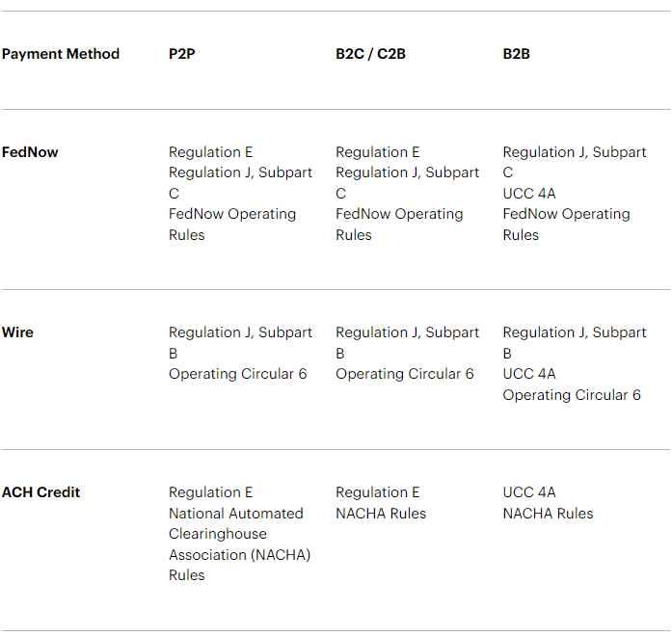This screenshot has height=636, width=672.
Task: Click the "FedNow" row label
Action: [30, 152]
